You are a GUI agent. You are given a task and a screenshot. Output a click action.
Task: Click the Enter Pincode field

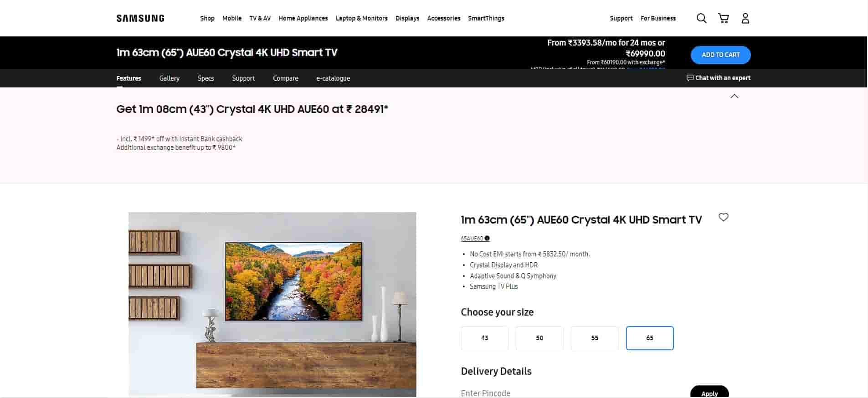572,393
